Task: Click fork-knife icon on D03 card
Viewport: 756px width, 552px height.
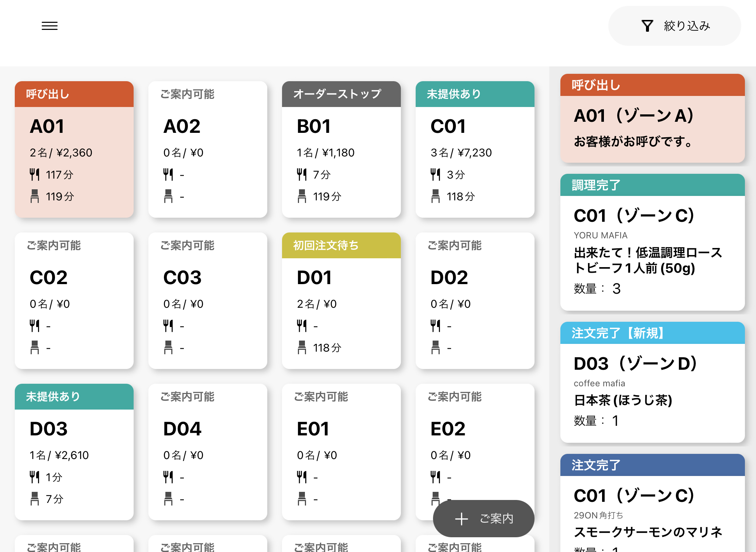Action: 34,477
